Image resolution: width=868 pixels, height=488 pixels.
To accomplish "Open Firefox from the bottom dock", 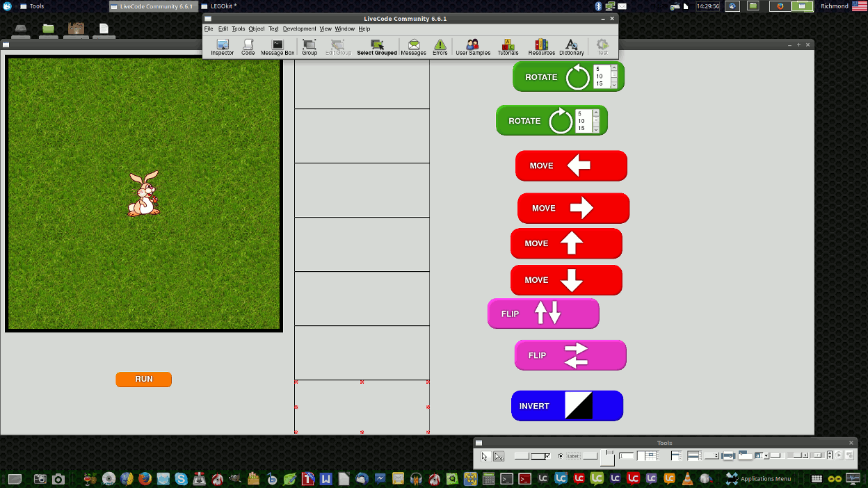I will click(145, 478).
